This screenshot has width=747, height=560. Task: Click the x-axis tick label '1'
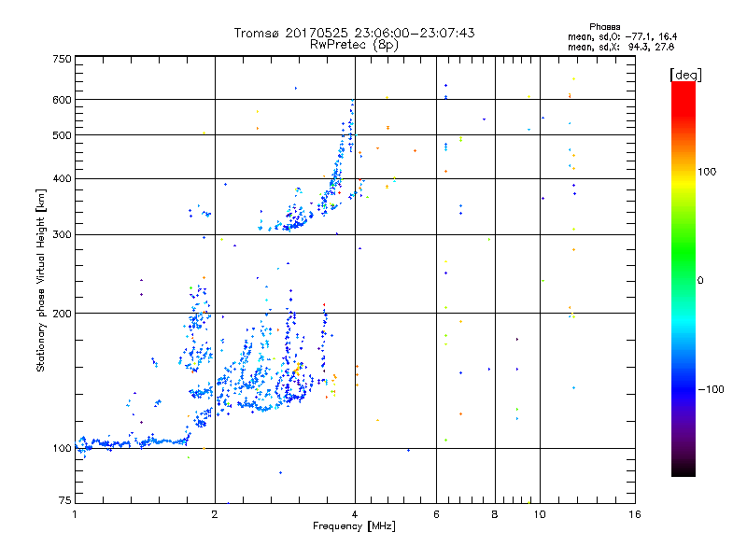[x=75, y=514]
